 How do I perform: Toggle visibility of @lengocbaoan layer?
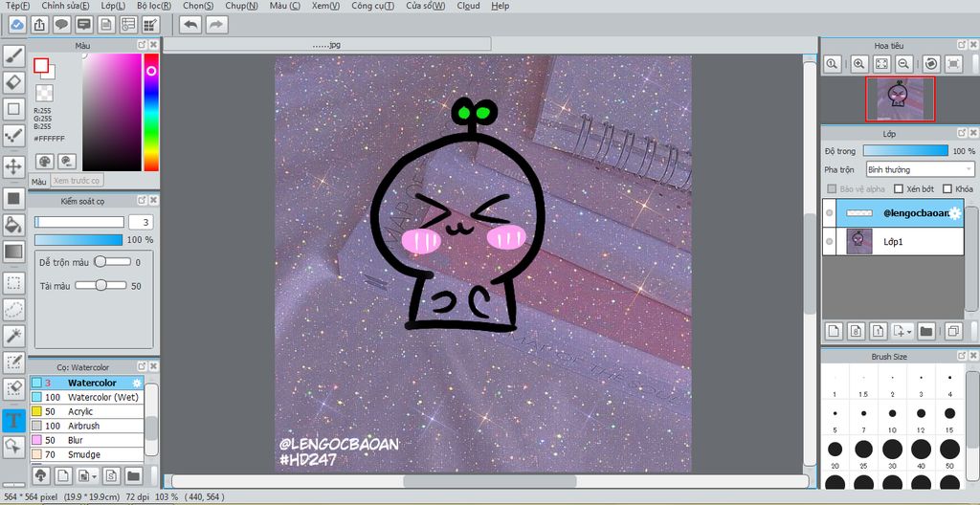point(830,213)
